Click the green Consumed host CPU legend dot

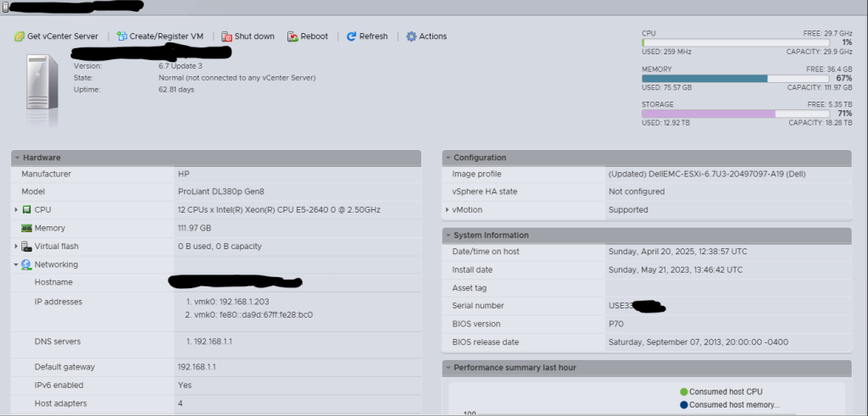pos(683,391)
